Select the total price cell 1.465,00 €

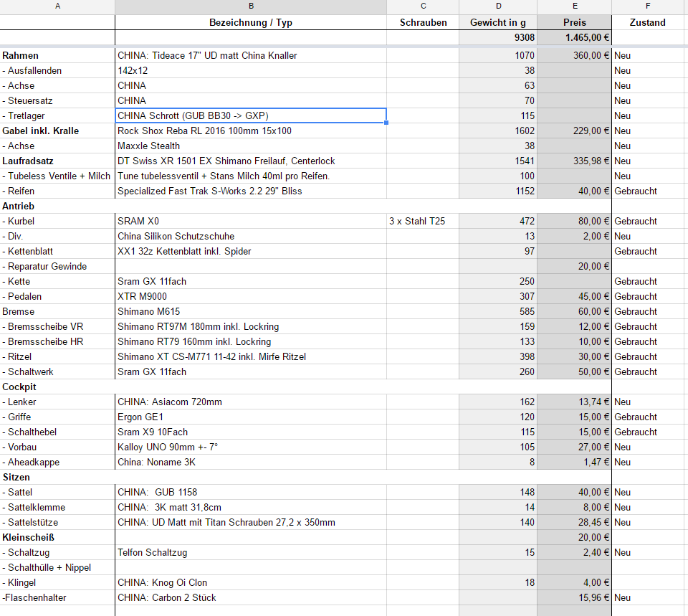point(574,37)
